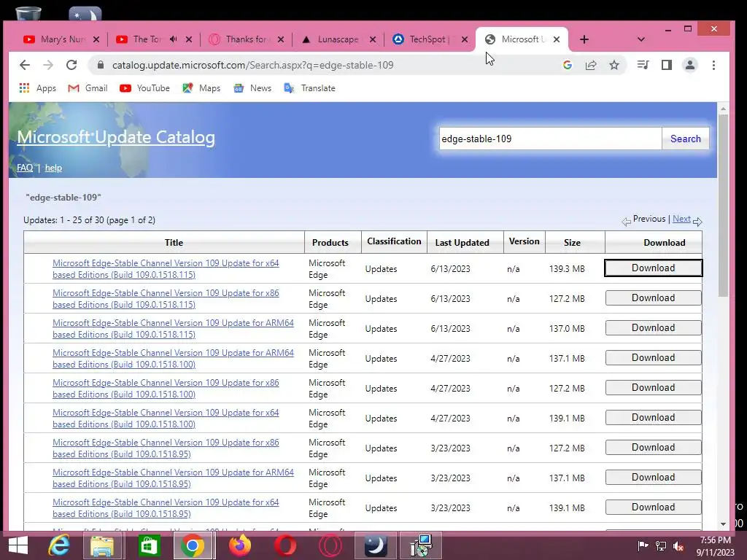Click the Microsoft Update Catalog heading link

[x=116, y=137]
